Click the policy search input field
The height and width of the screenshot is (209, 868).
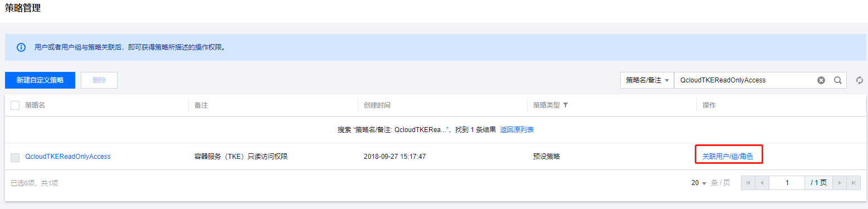click(745, 80)
